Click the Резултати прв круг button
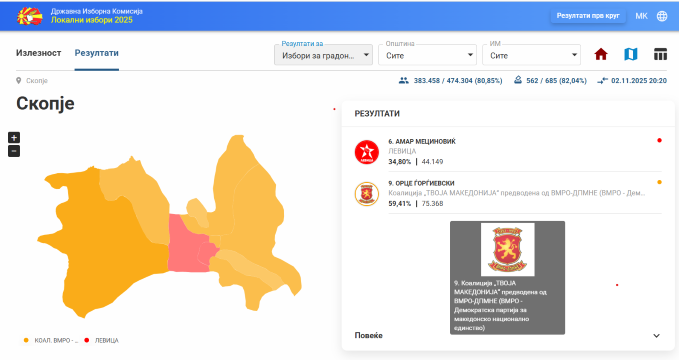The image size is (679, 360). [x=588, y=16]
